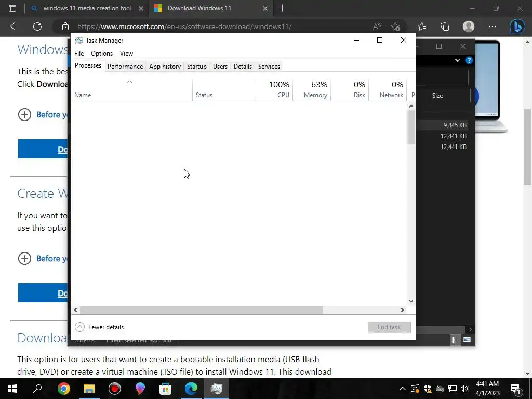Image resolution: width=532 pixels, height=399 pixels.
Task: Sort processes by Memory column
Action: tap(312, 90)
